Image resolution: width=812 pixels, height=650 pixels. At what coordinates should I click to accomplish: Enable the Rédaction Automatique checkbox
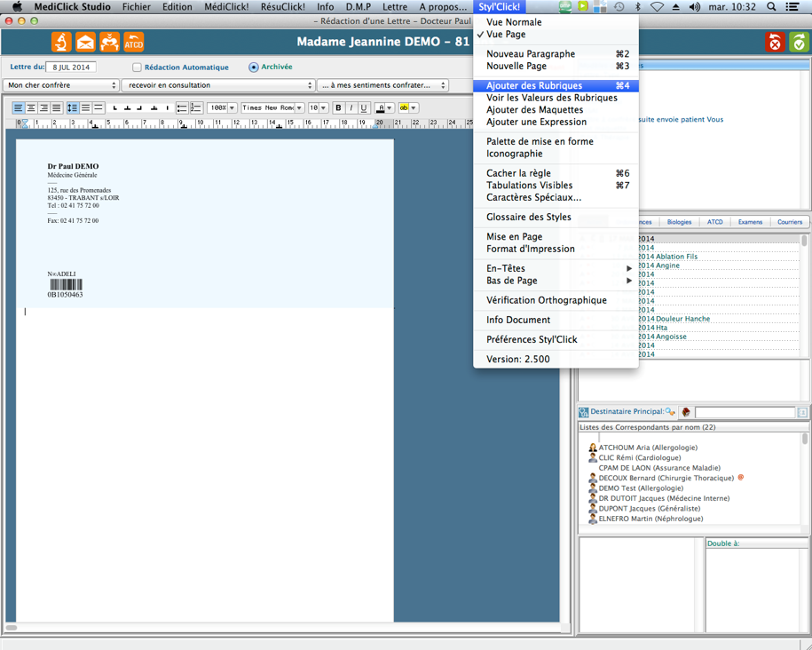click(137, 67)
